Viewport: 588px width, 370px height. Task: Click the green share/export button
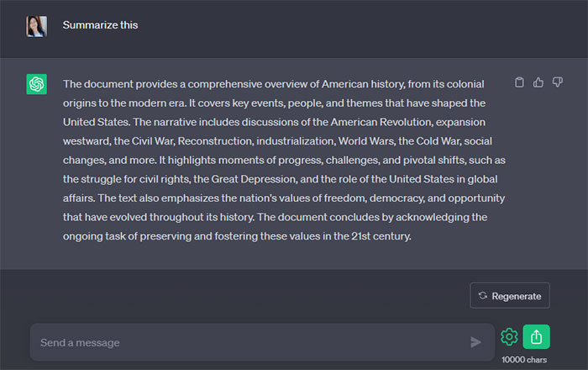click(536, 336)
